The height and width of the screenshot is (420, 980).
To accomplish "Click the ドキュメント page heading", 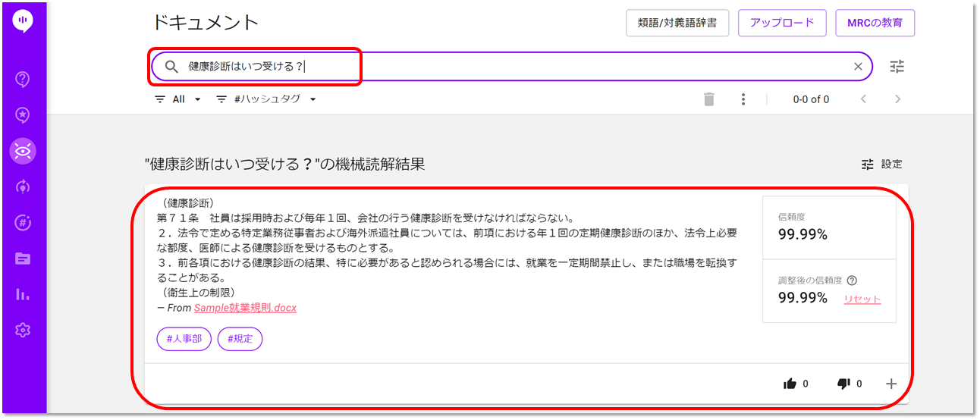I will point(206,22).
